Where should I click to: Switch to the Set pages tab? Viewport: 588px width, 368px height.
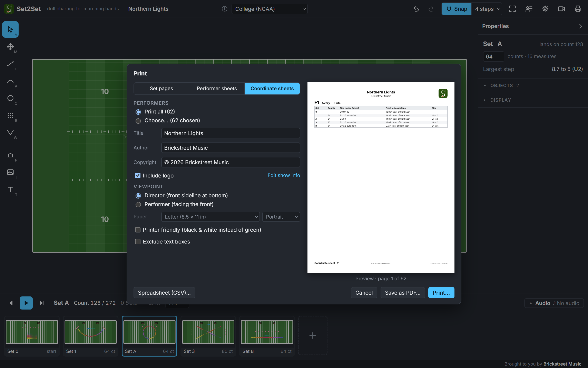click(x=161, y=89)
